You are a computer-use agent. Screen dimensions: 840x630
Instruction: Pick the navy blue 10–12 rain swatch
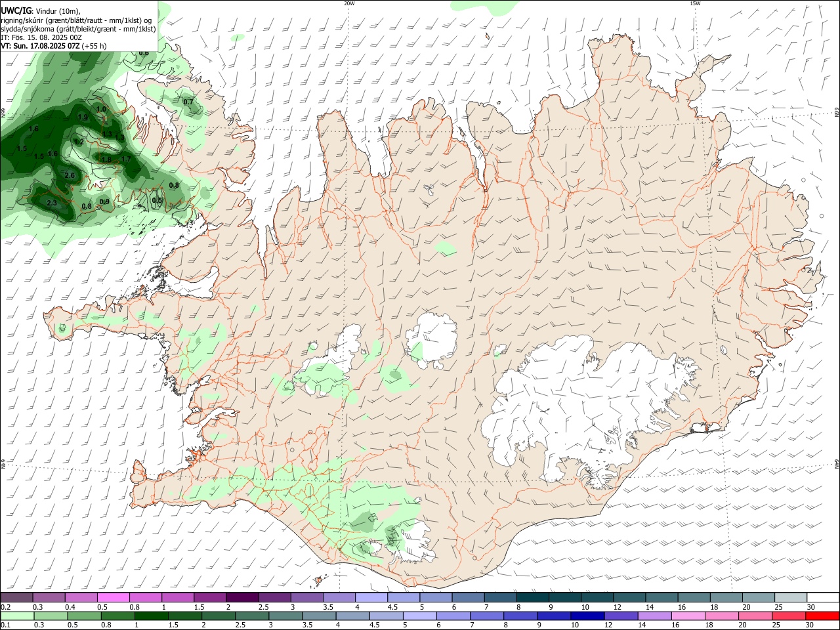pyautogui.click(x=586, y=616)
